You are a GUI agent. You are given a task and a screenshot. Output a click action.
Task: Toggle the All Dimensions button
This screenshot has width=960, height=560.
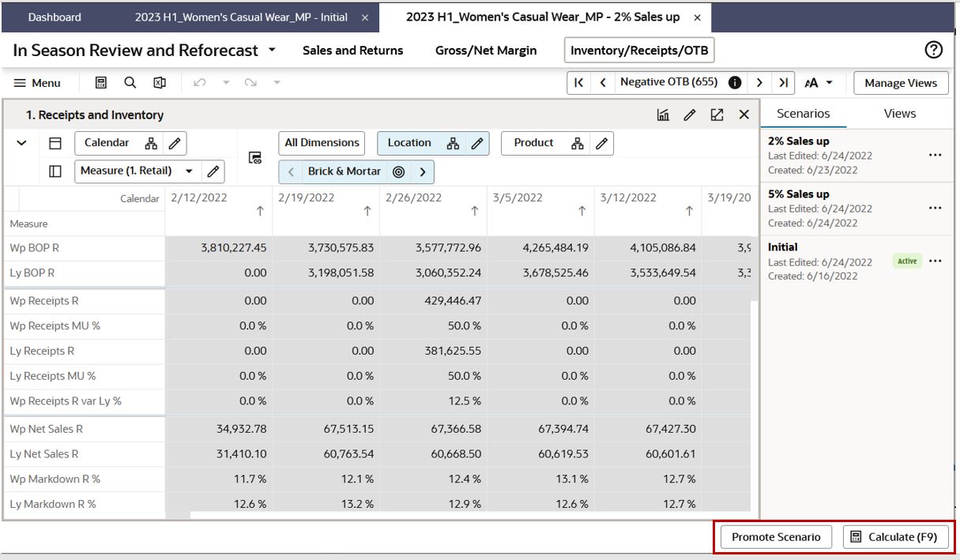click(x=322, y=143)
